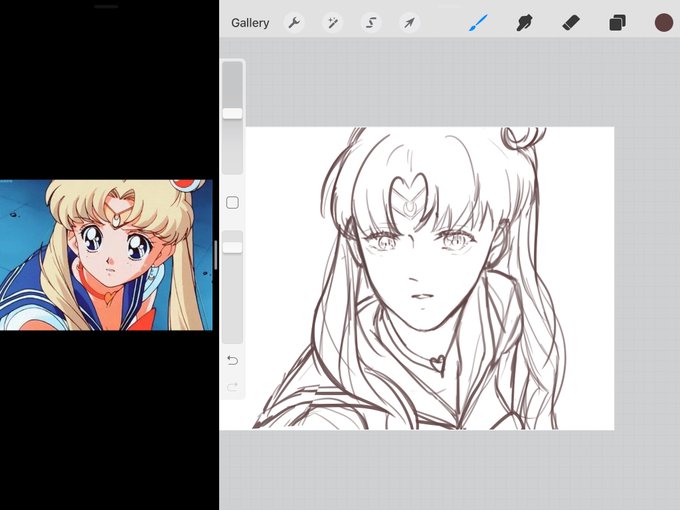Click the brush size slider handle
Viewport: 680px width, 510px height.
(x=232, y=114)
